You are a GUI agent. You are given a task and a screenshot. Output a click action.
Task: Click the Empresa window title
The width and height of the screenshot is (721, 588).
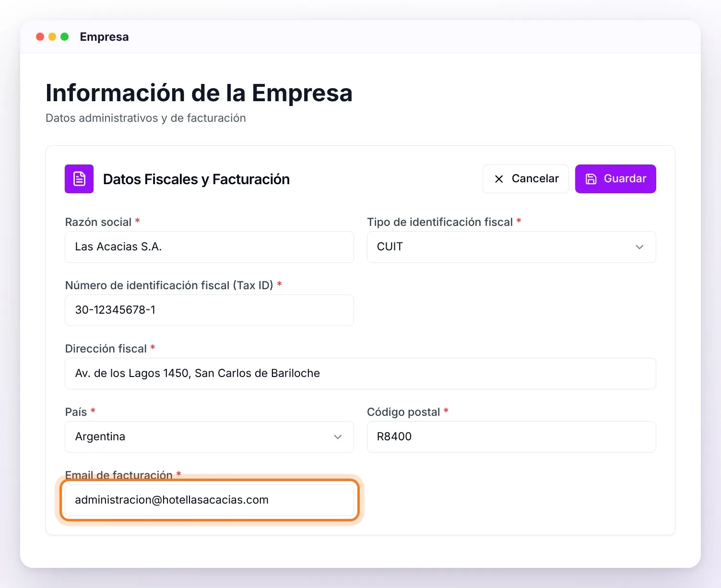pyautogui.click(x=104, y=37)
